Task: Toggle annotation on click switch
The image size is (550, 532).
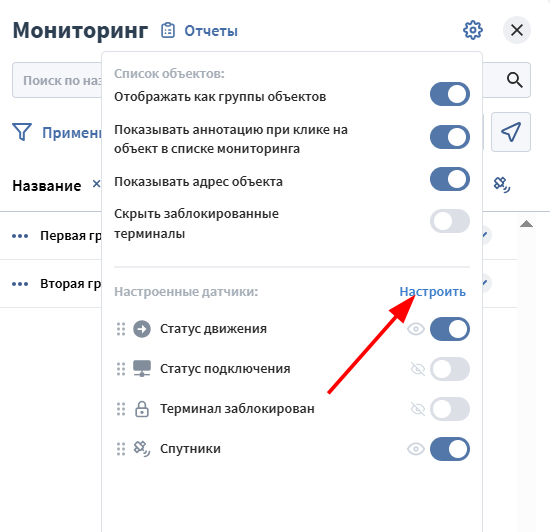Action: coord(450,137)
